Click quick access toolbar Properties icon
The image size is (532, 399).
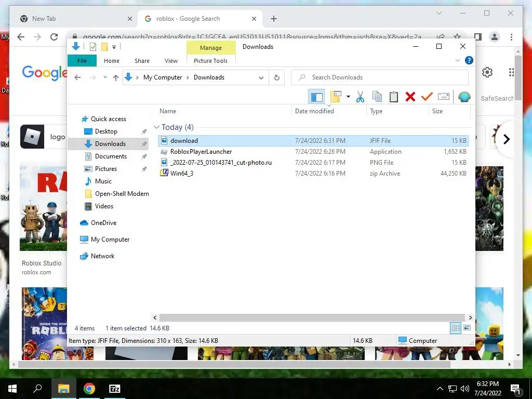pyautogui.click(x=92, y=47)
